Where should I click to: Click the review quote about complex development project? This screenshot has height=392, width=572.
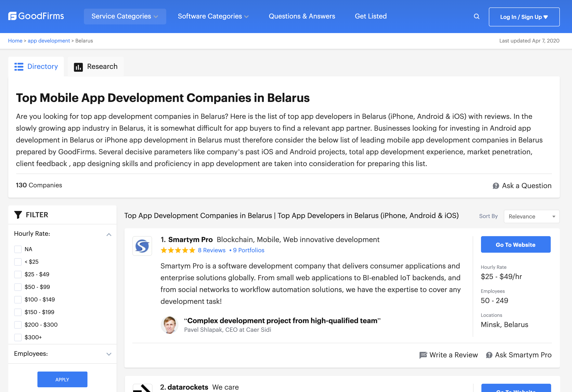coord(282,321)
